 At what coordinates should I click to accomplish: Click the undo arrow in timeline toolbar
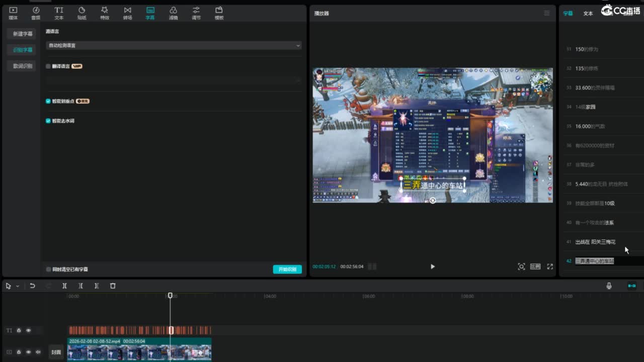tap(32, 286)
